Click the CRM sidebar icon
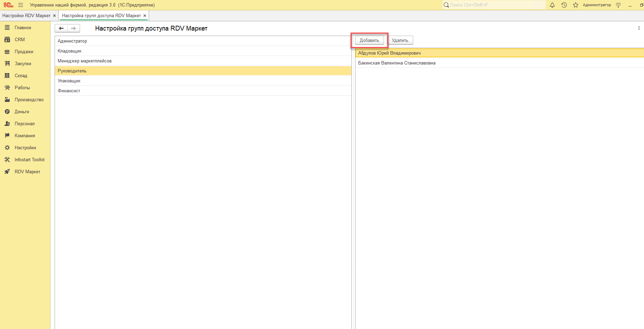644x329 pixels. 7,39
